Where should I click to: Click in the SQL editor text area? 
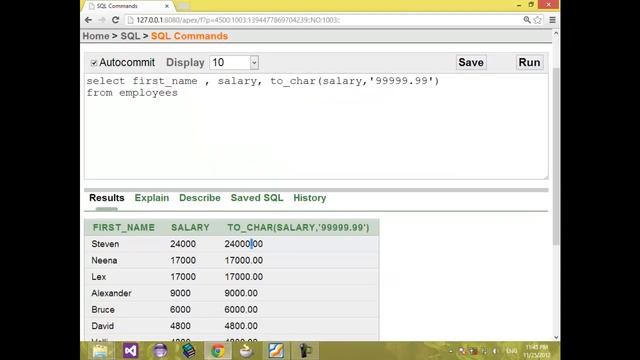point(316,127)
